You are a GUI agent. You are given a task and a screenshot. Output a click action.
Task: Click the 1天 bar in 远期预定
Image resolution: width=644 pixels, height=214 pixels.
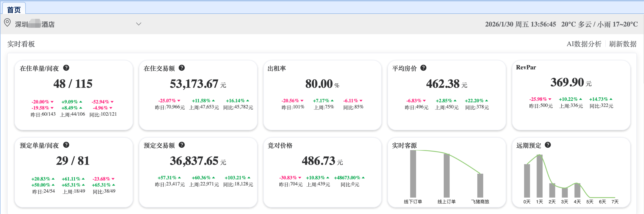(x=539, y=176)
